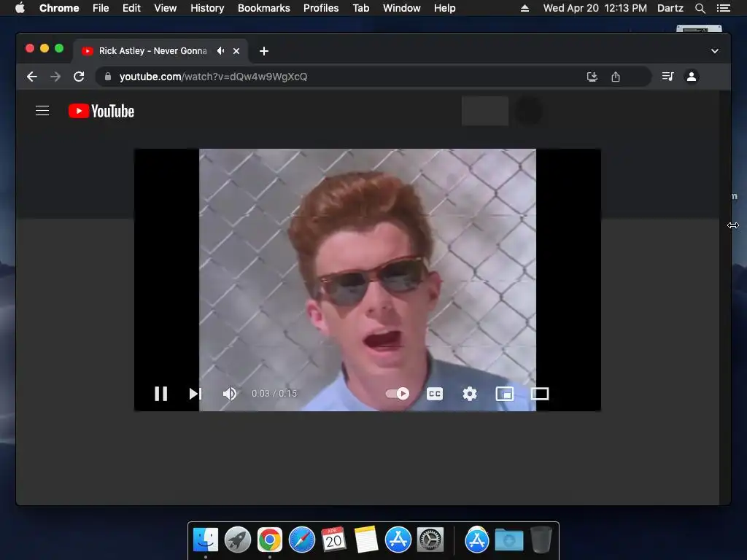Go to the YouTube home logo
This screenshot has width=747, height=560.
tap(101, 111)
